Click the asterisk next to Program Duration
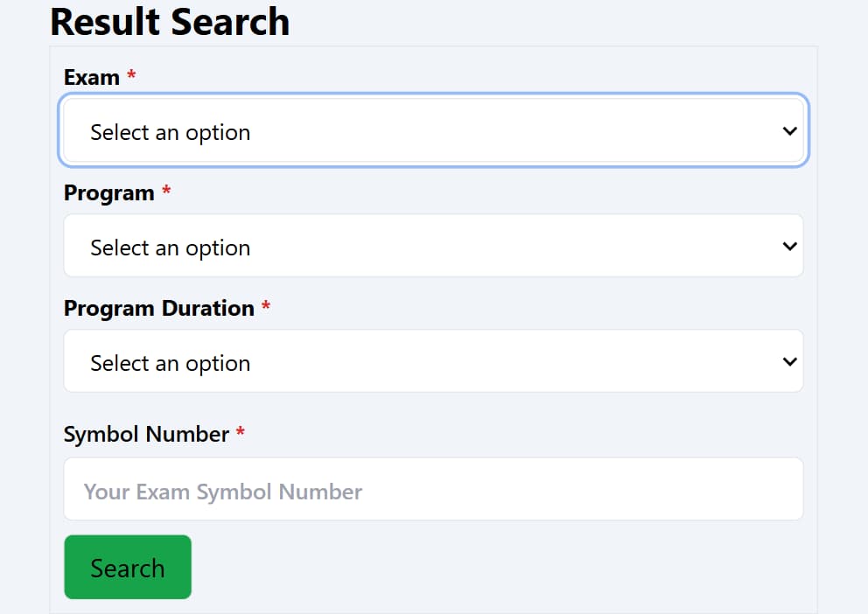The height and width of the screenshot is (614, 868). coord(265,308)
